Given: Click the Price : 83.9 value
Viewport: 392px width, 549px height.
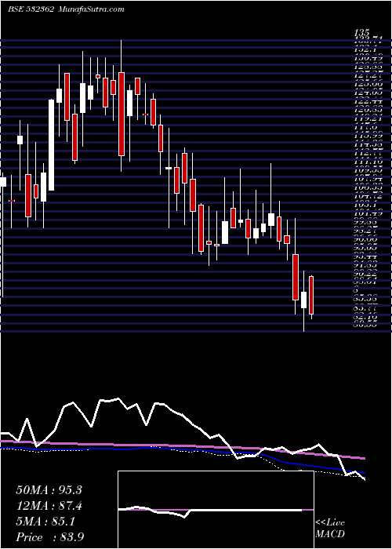Looking at the screenshot, I should [x=49, y=537].
